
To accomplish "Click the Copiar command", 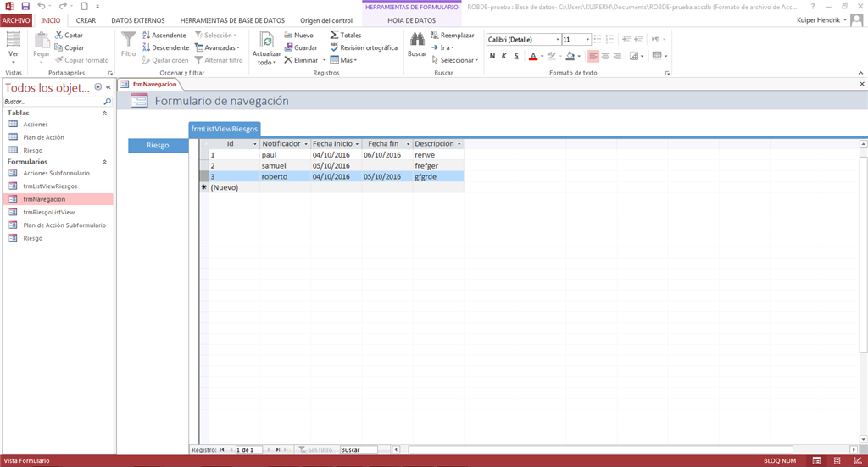I will point(70,47).
